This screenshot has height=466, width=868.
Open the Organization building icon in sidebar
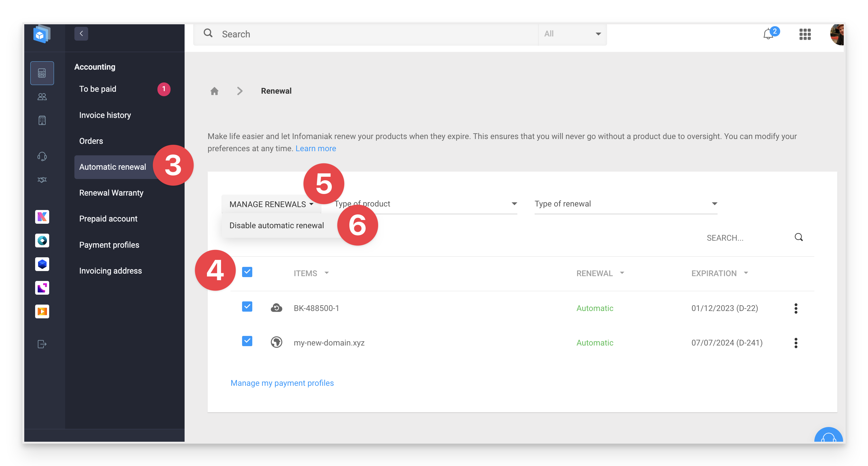coord(42,120)
